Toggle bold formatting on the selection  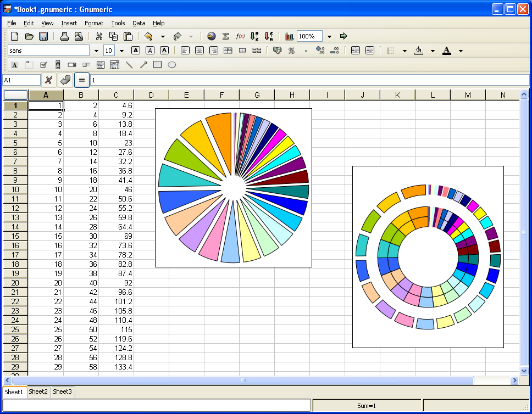136,50
